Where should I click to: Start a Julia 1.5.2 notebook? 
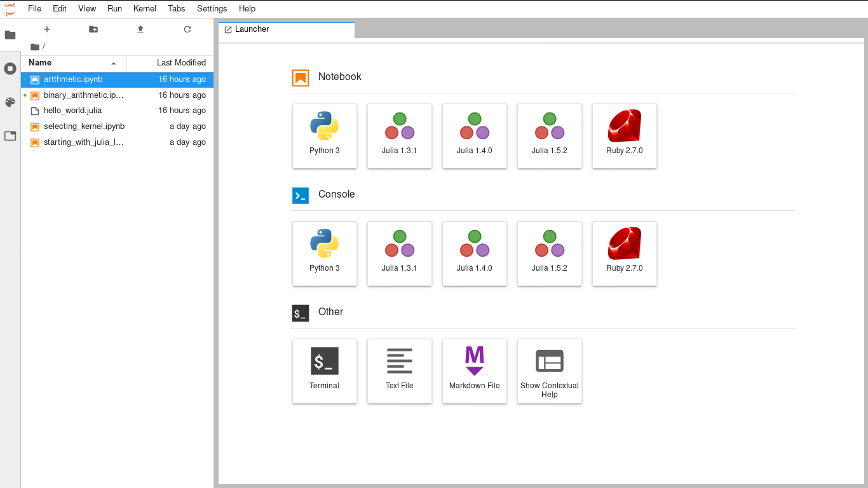pos(550,136)
